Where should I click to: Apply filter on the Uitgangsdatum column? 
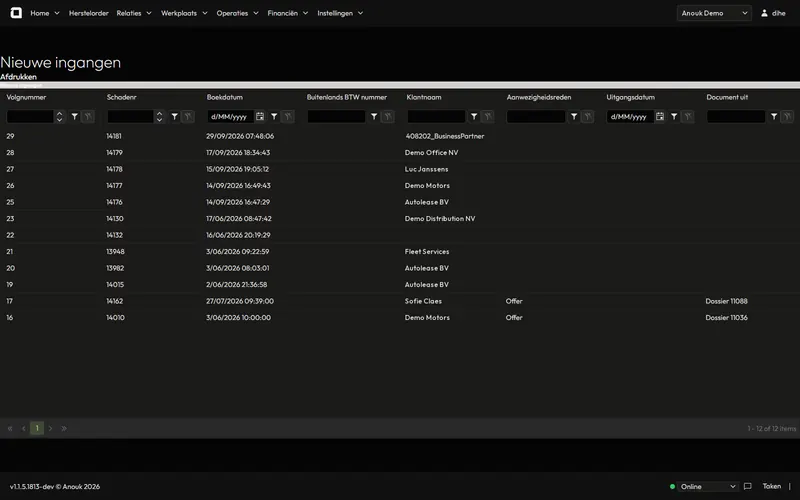click(x=674, y=117)
